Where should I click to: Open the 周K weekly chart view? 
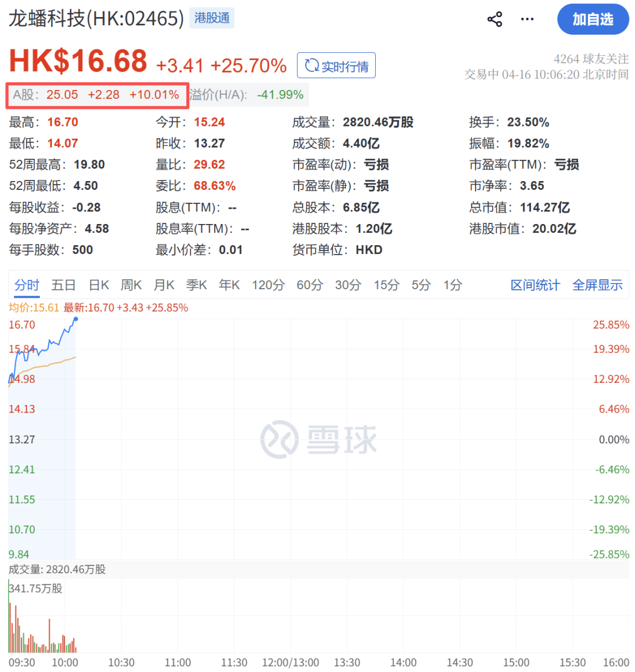[131, 285]
